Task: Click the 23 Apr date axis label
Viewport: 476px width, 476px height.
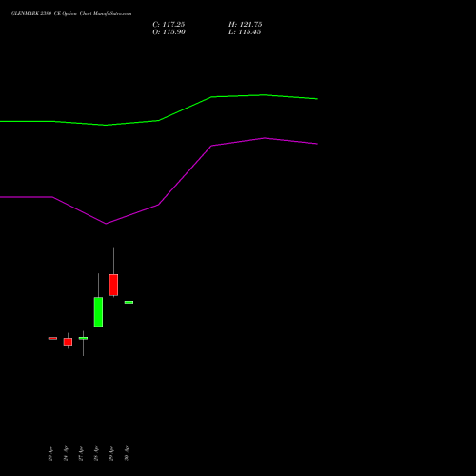Action: (50, 453)
